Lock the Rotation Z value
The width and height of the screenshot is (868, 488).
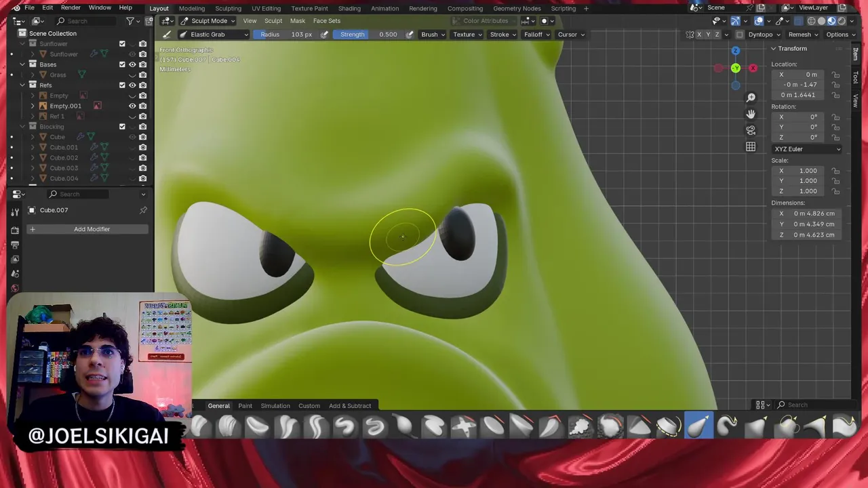836,138
